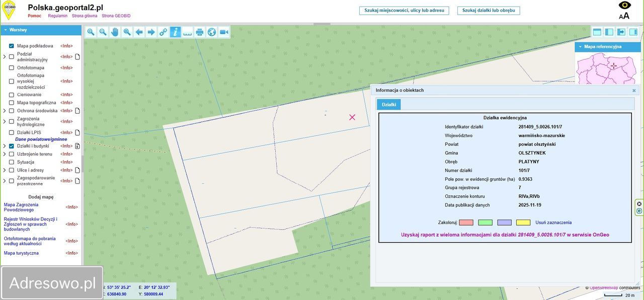Click the chain link share tool
Image resolution: width=644 pixels, height=300 pixels.
[x=163, y=32]
